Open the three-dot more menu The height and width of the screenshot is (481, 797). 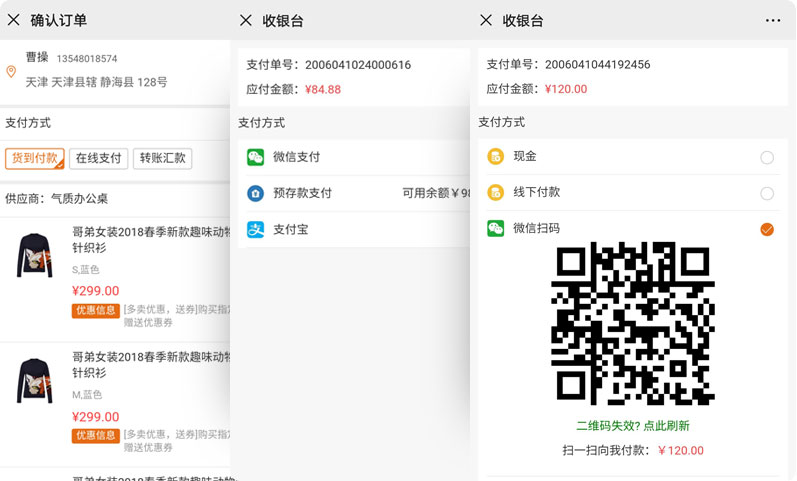772,20
